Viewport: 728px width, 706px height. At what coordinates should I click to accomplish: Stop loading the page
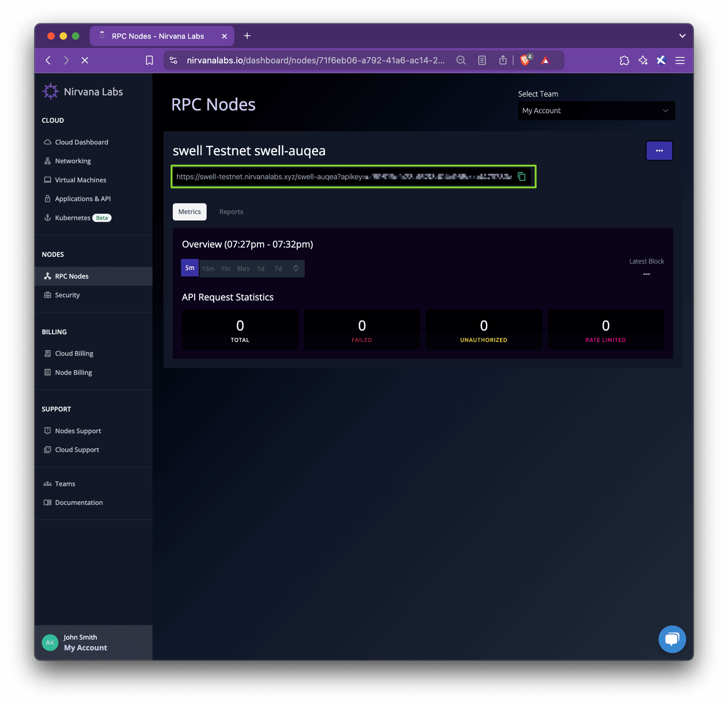pos(85,60)
